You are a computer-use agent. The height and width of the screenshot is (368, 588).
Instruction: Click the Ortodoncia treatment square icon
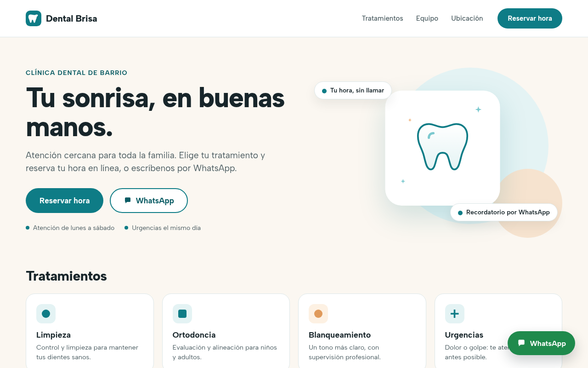click(182, 314)
